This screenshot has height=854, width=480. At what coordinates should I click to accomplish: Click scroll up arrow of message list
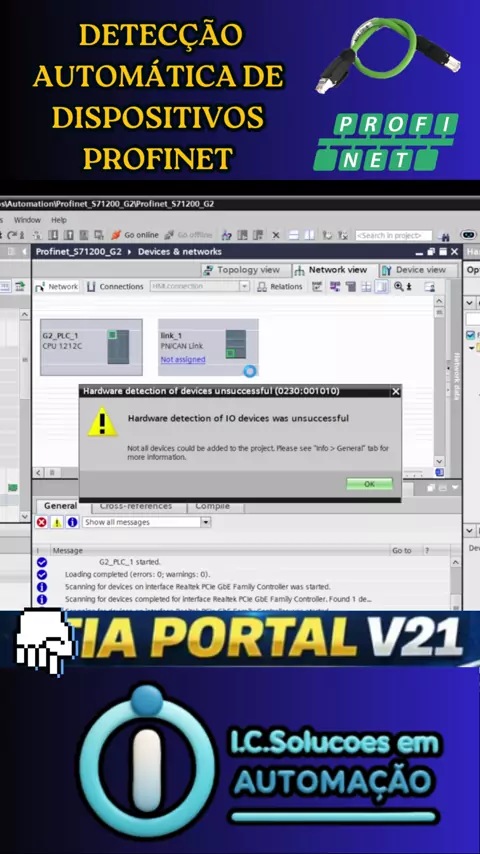(x=455, y=563)
